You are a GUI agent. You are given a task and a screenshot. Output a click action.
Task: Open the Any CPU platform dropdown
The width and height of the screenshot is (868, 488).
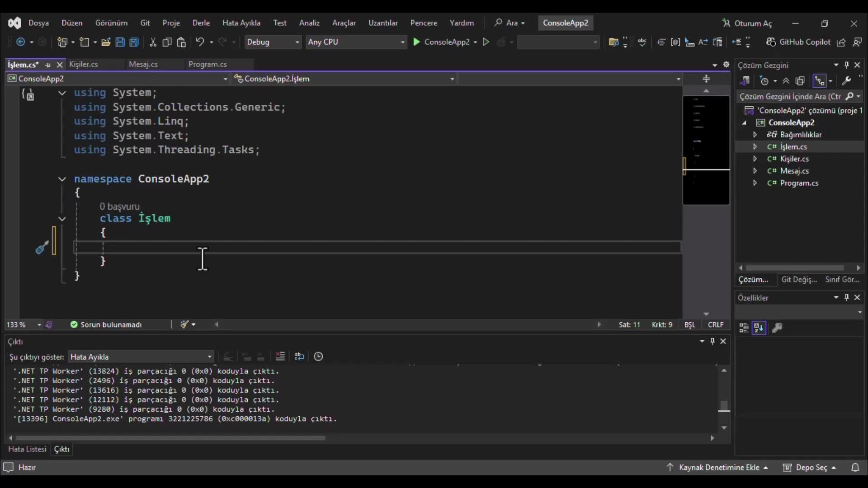pos(356,42)
